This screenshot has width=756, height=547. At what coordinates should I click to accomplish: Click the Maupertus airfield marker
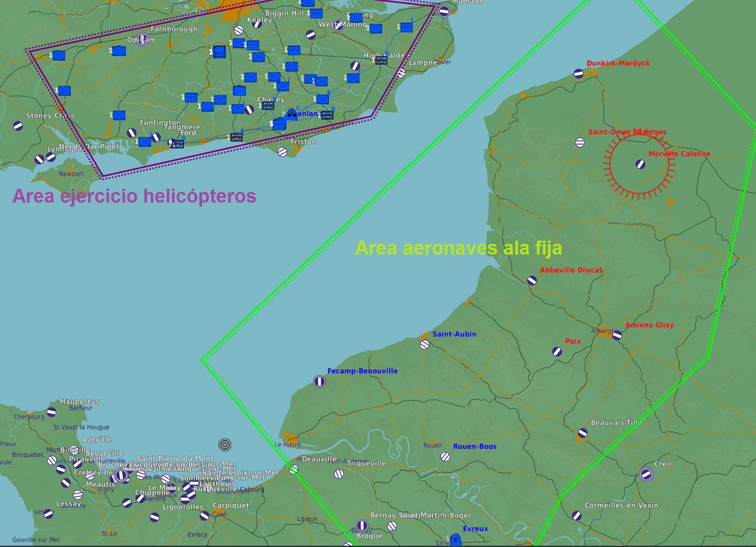point(51,412)
